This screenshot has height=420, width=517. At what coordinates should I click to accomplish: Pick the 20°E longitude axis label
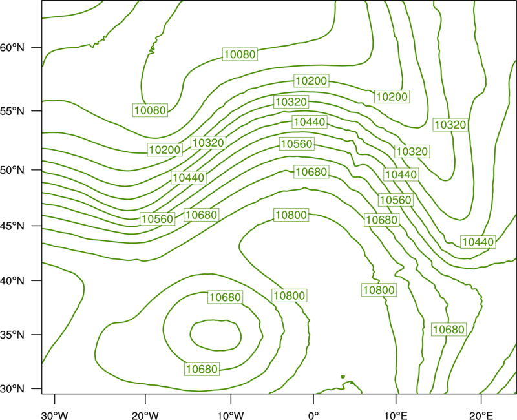coord(481,415)
